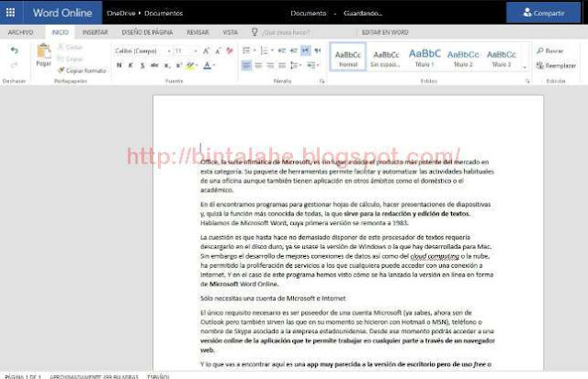Click EDITAR EN WORD

pos(385,33)
